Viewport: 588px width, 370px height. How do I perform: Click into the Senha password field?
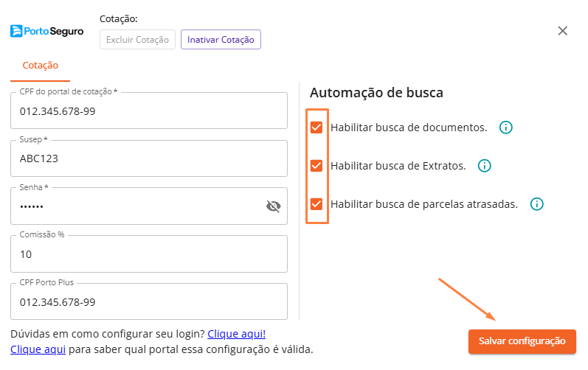click(133, 207)
